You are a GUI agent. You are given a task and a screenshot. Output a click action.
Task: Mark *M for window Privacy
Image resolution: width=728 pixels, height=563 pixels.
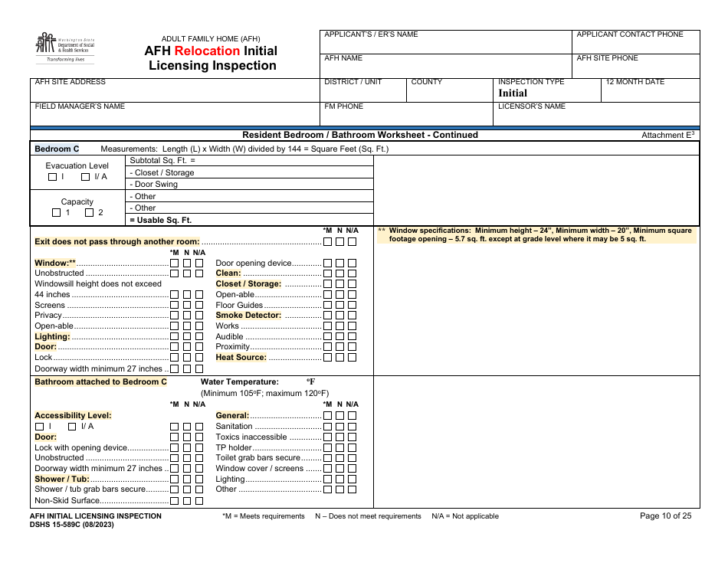(x=175, y=315)
